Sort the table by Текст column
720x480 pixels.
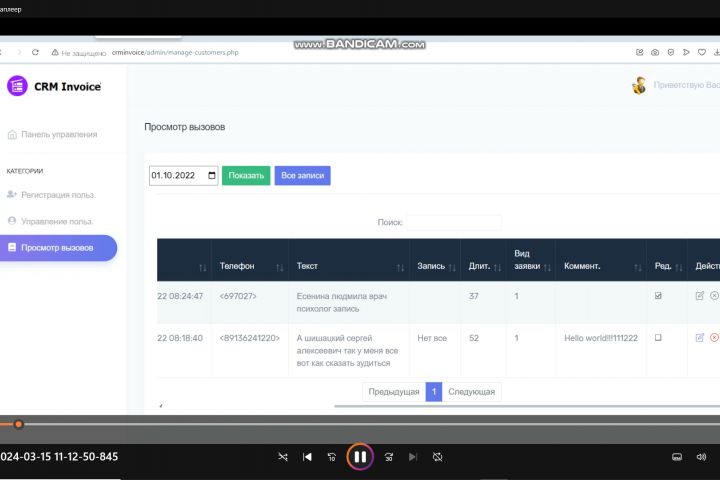coord(349,260)
